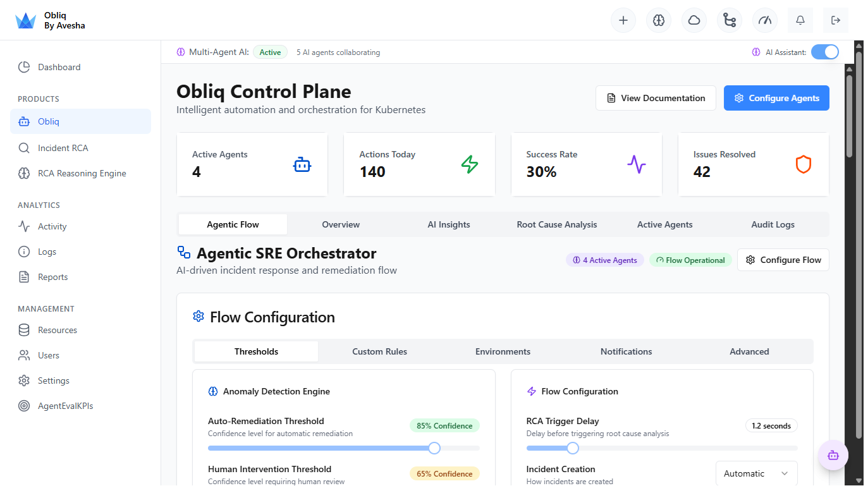
Task: Open Incident RCA in sidebar
Action: point(80,148)
